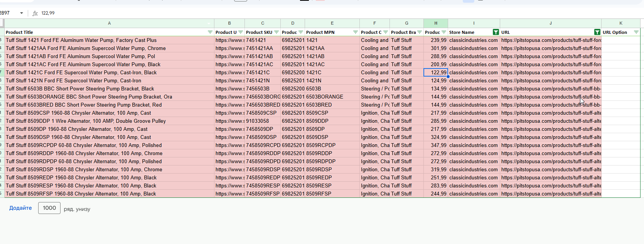Click the rows count field showing 1000

point(49,208)
